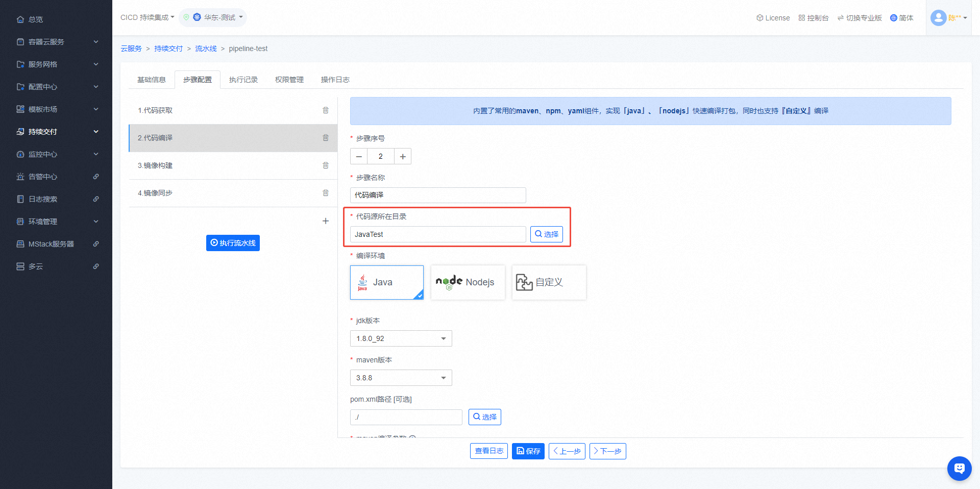
Task: Remove 镜像同步 step with trash icon
Action: pyautogui.click(x=326, y=193)
